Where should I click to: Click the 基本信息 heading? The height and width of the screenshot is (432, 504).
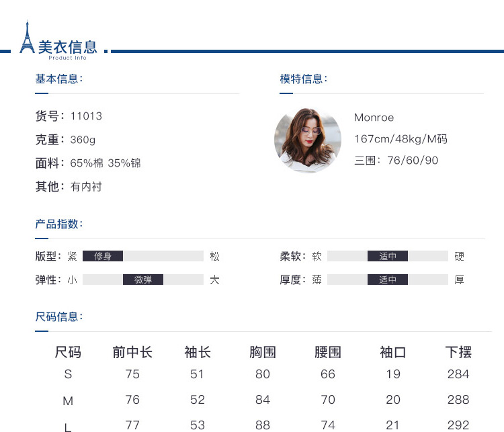[58, 79]
